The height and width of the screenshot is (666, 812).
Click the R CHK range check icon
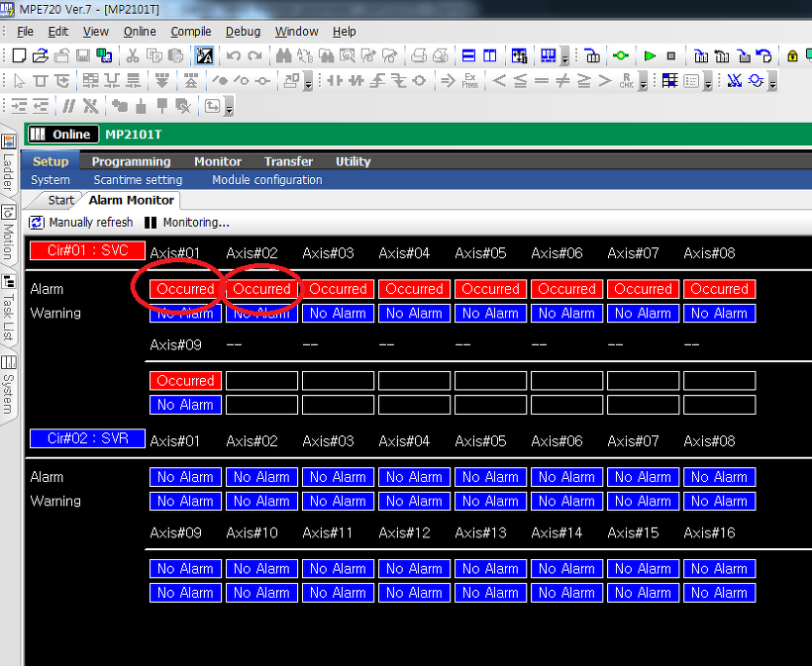pos(626,81)
